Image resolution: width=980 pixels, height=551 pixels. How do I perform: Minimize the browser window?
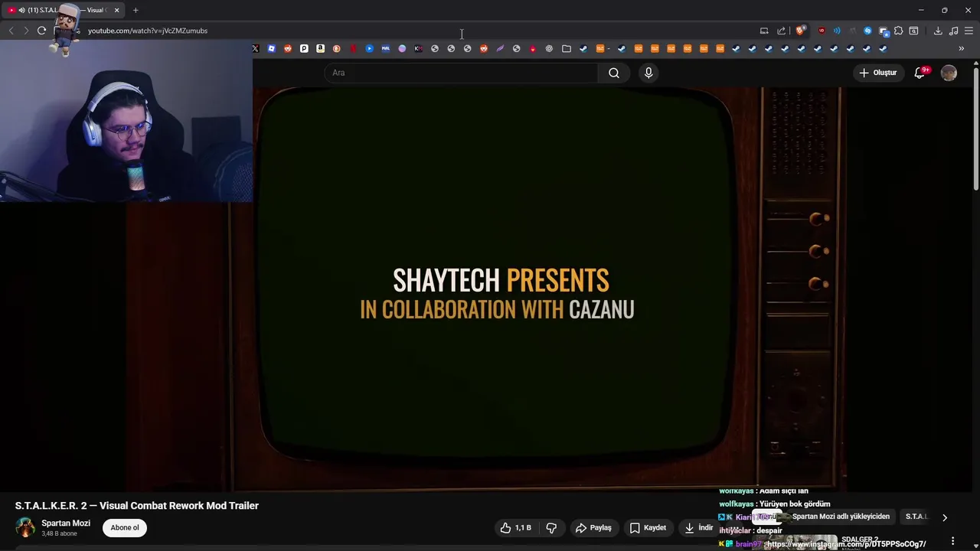(921, 10)
